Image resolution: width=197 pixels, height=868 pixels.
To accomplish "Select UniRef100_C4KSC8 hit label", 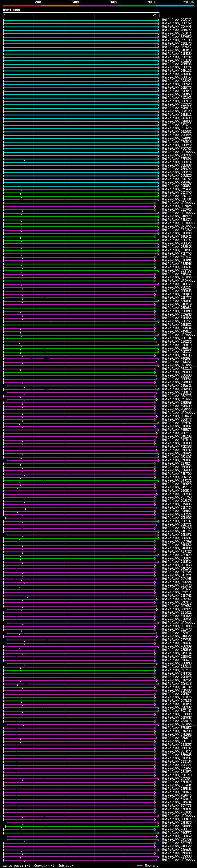I will (x=177, y=216).
